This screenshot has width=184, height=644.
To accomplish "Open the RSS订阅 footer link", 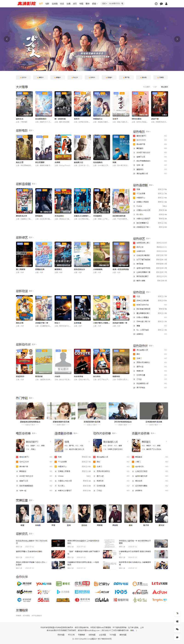I will click(71, 635).
